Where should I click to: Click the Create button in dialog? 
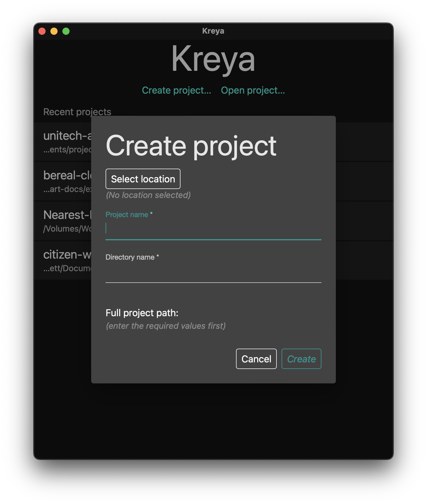[301, 359]
